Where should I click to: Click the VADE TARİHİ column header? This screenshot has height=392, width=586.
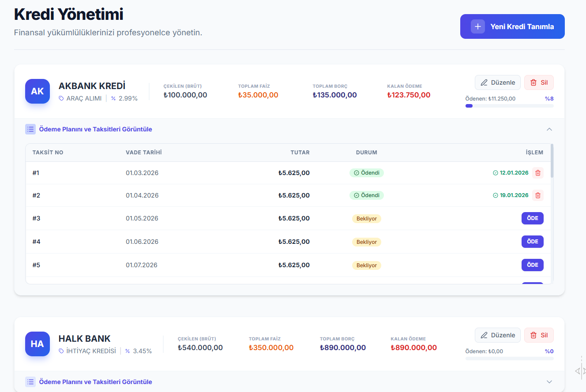pyautogui.click(x=144, y=153)
